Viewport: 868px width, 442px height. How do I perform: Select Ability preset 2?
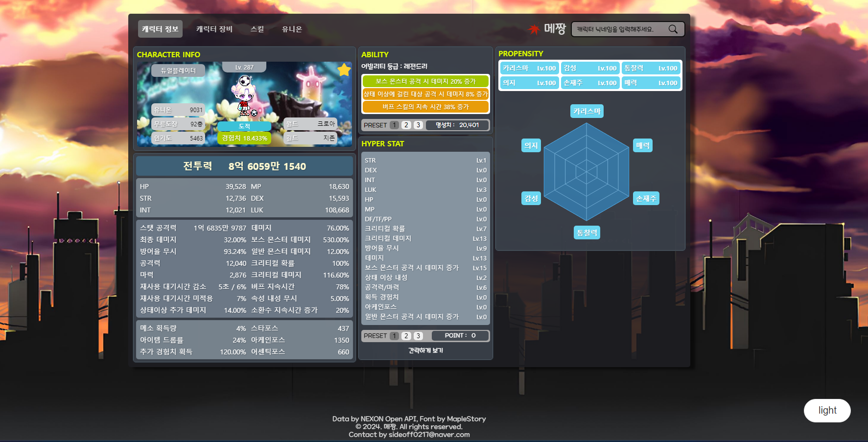406,125
